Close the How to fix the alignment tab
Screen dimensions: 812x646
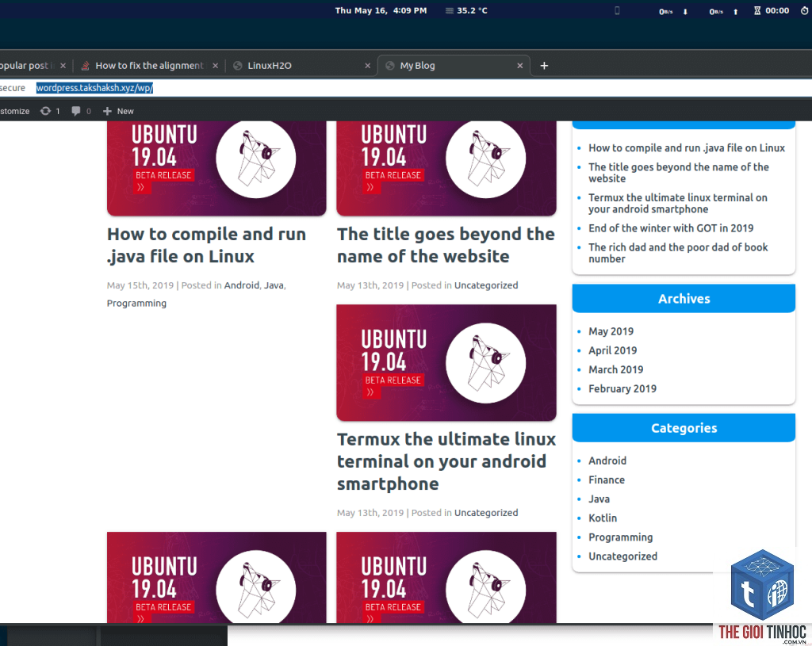pos(216,66)
